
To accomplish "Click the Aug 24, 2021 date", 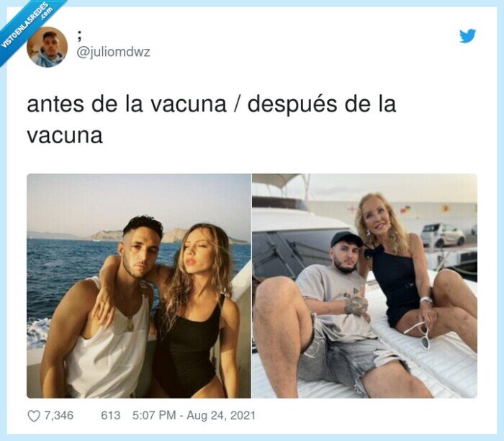I will (221, 415).
